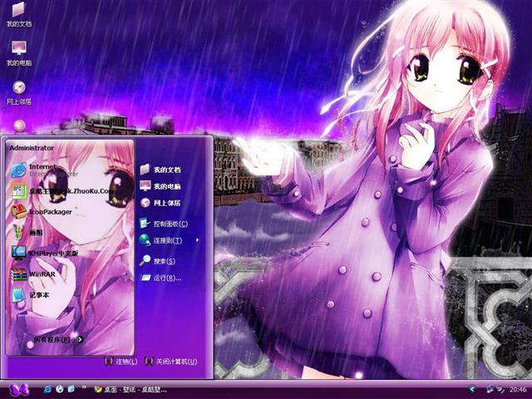This screenshot has height=399, width=532.
Task: Switch to the 桌面 - 壁纸 taskbar window
Action: (x=131, y=390)
